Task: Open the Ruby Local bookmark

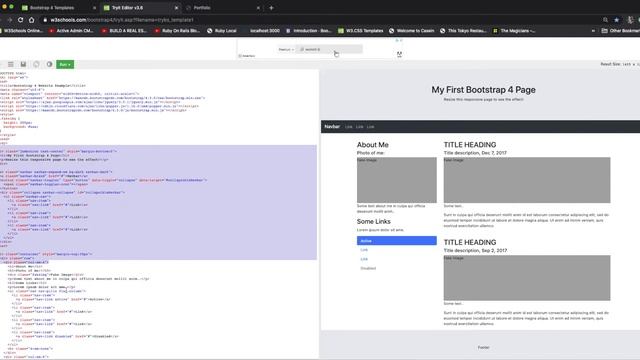Action: click(x=222, y=31)
